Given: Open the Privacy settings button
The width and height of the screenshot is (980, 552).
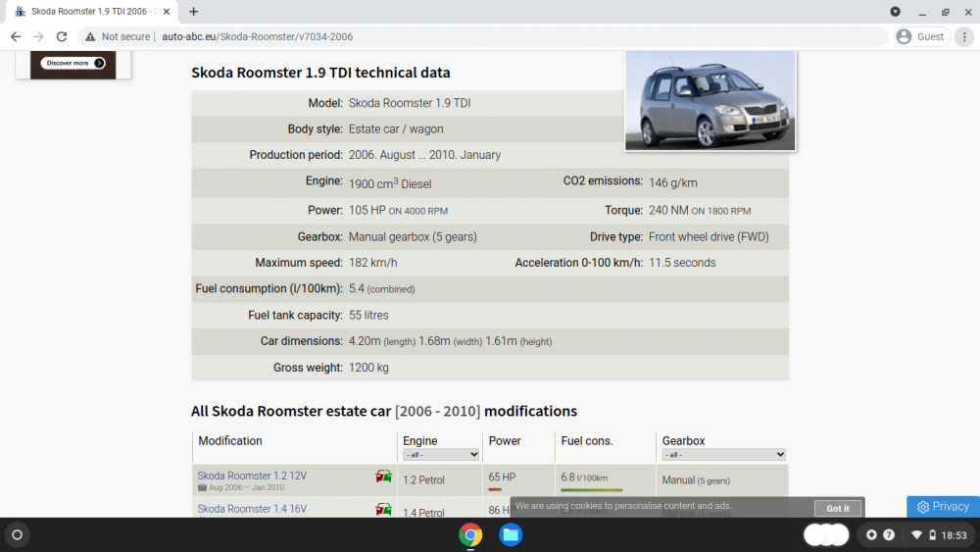Looking at the screenshot, I should (943, 507).
